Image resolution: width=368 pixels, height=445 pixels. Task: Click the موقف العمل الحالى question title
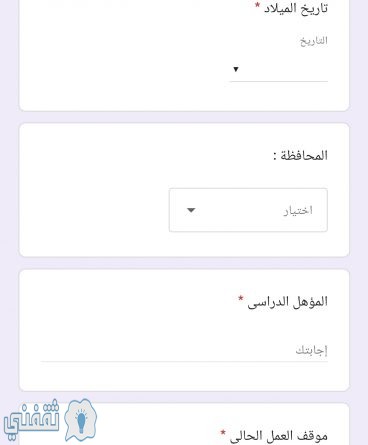279,436
